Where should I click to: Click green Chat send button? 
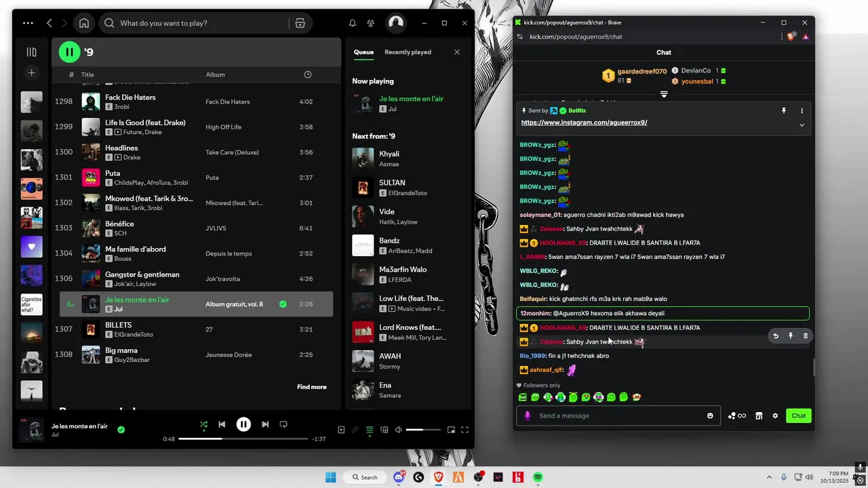pyautogui.click(x=799, y=415)
